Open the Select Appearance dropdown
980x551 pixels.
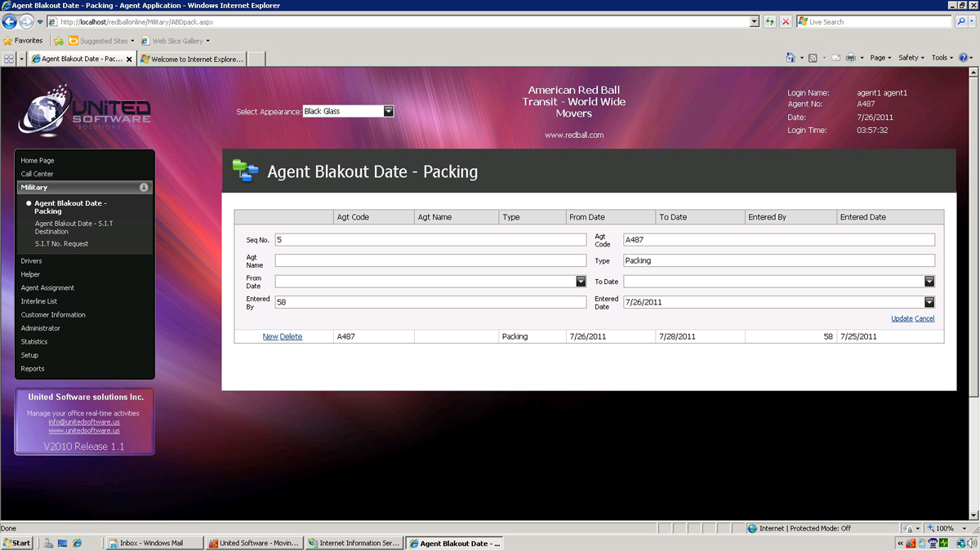click(x=388, y=111)
